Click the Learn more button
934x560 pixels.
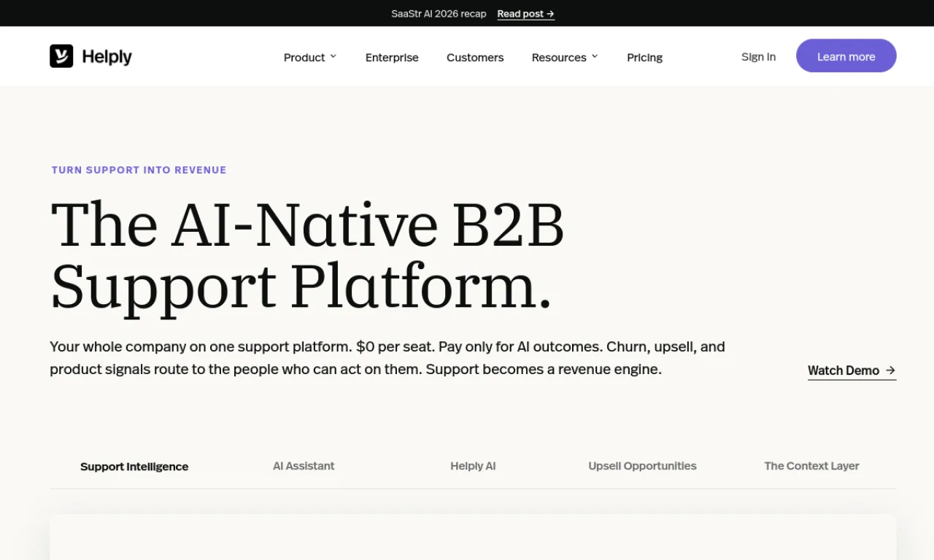coord(846,55)
